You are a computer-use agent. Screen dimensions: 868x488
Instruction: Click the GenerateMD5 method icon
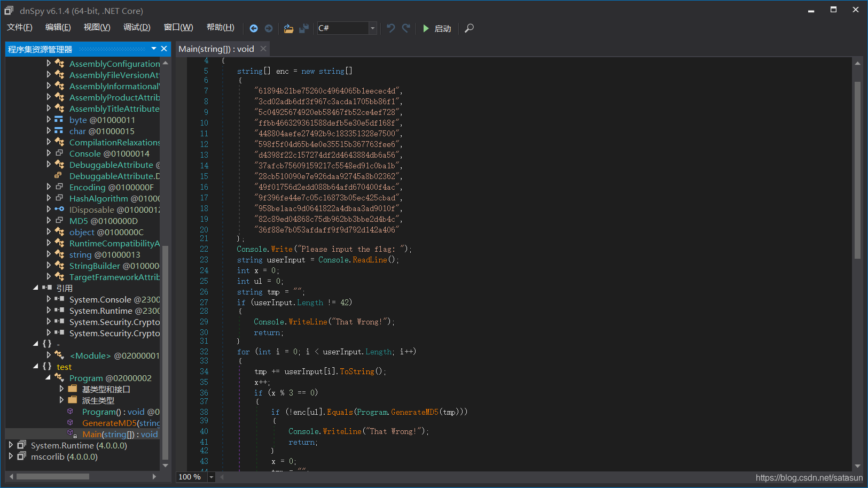[x=70, y=423]
